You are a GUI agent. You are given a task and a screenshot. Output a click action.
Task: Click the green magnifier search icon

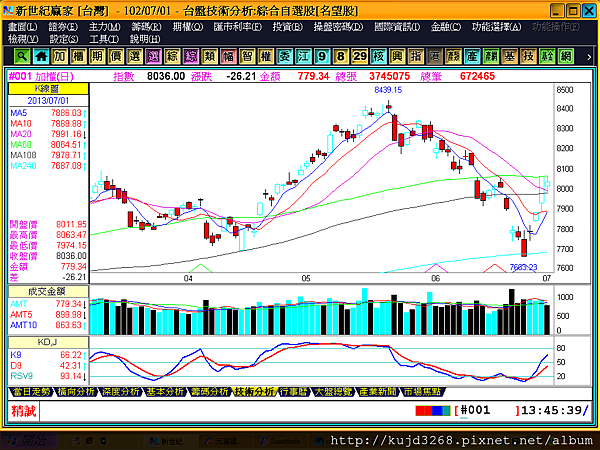pos(22,56)
